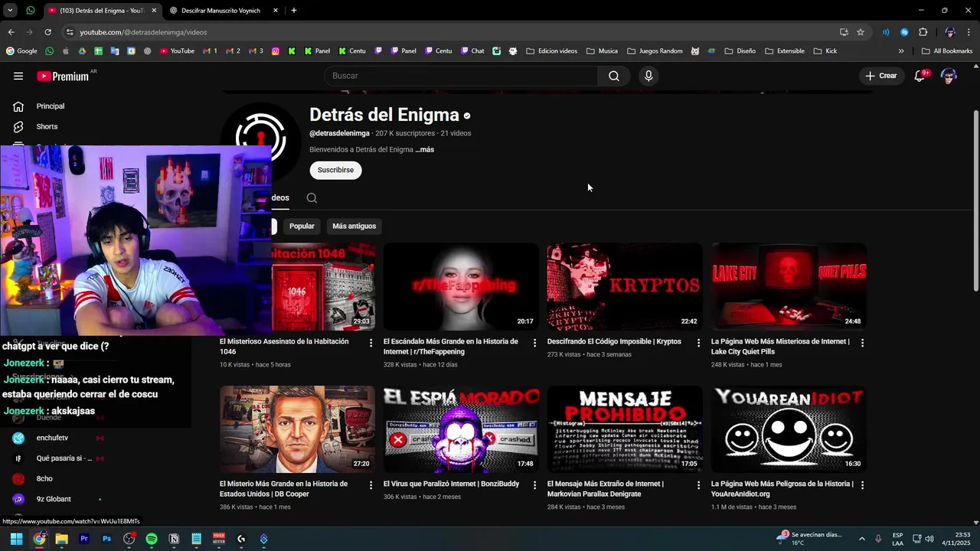
Task: Open the Windows Start menu
Action: click(x=16, y=539)
